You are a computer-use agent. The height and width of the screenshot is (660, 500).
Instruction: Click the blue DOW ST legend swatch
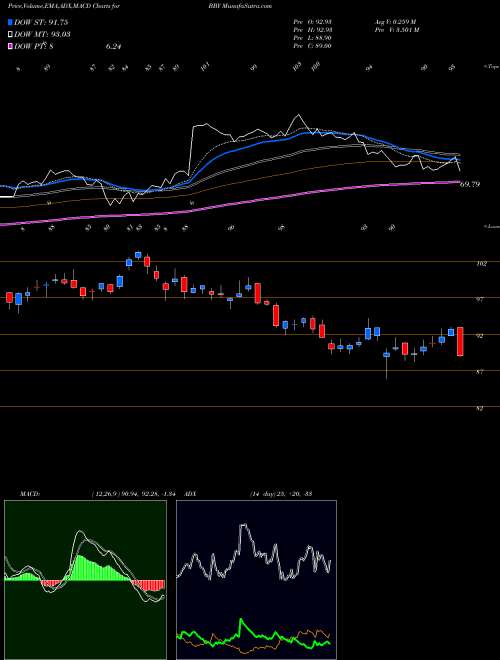(x=11, y=22)
